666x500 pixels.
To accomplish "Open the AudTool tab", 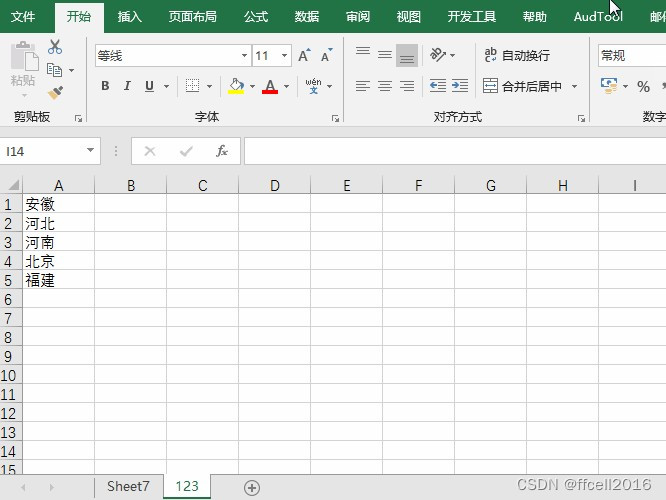I will (x=598, y=17).
